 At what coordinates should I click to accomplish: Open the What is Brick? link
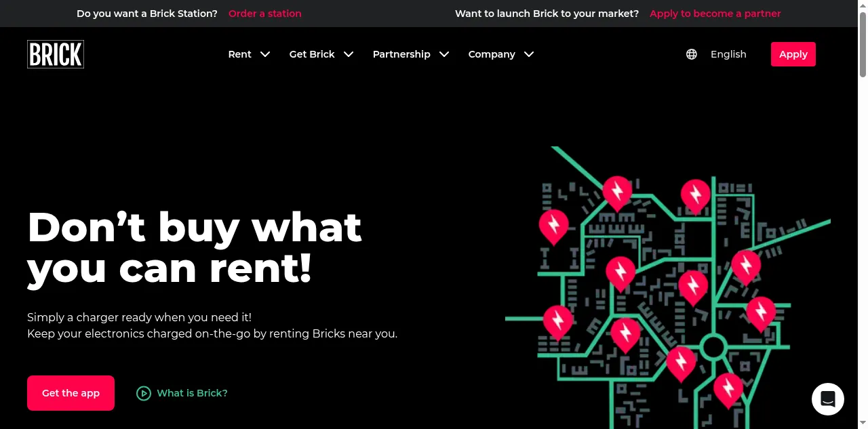(192, 393)
